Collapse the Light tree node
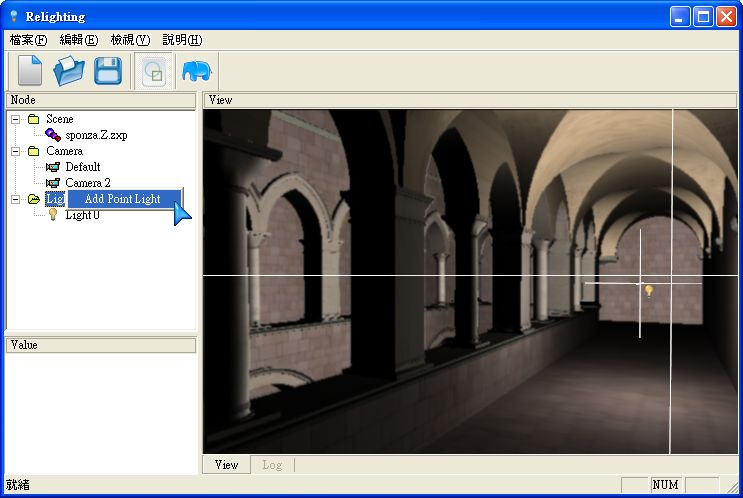This screenshot has width=743, height=498. point(16,199)
